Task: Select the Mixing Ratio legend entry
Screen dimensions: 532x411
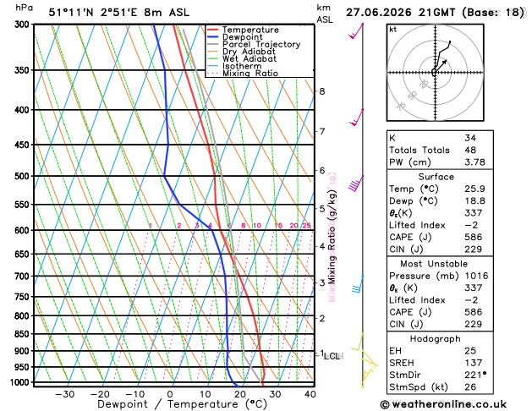Action: pos(243,74)
